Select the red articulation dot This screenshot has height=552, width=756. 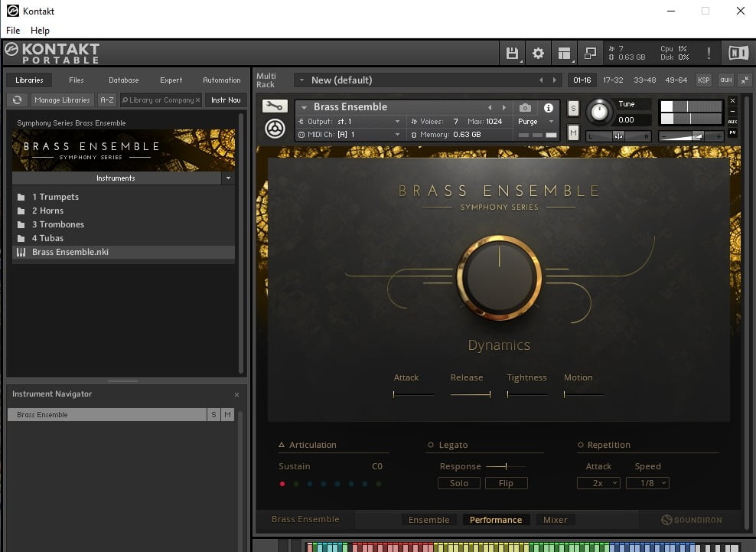282,484
